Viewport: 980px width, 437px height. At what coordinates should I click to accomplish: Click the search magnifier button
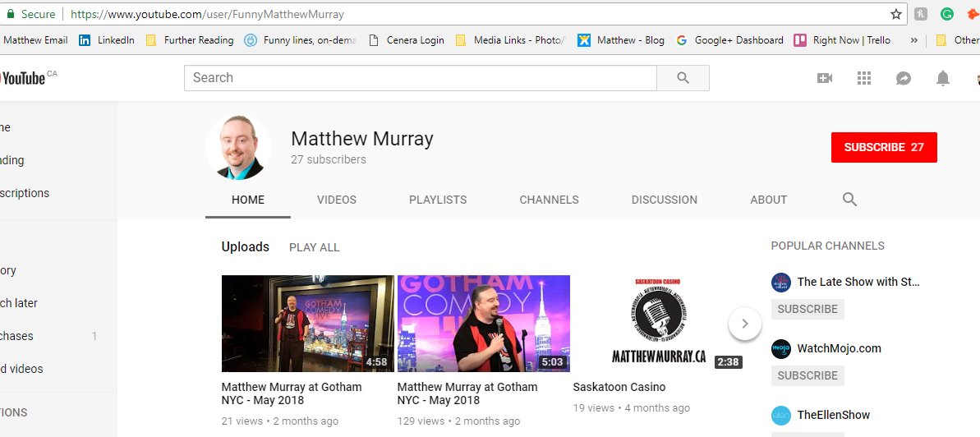[683, 77]
